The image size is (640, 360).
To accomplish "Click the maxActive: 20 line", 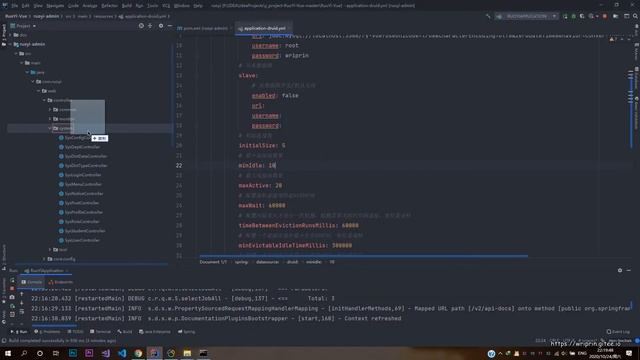I will tap(260, 185).
